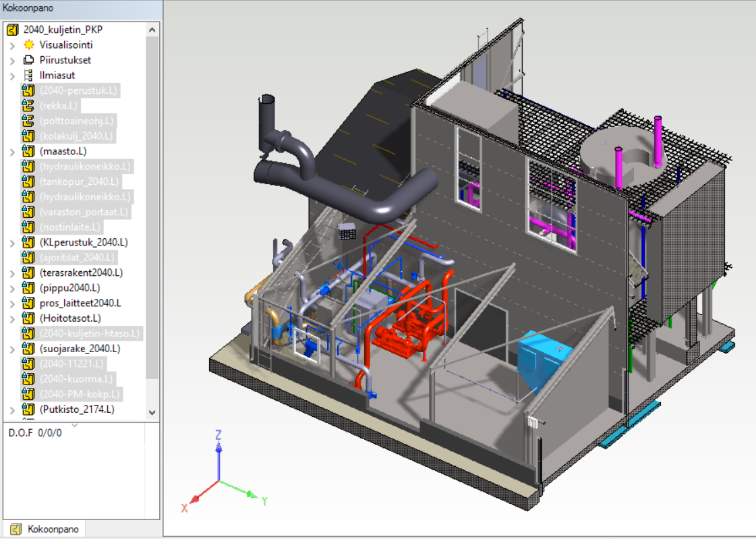
Task: Click the icon beside (rekka.L)
Action: pyautogui.click(x=28, y=106)
